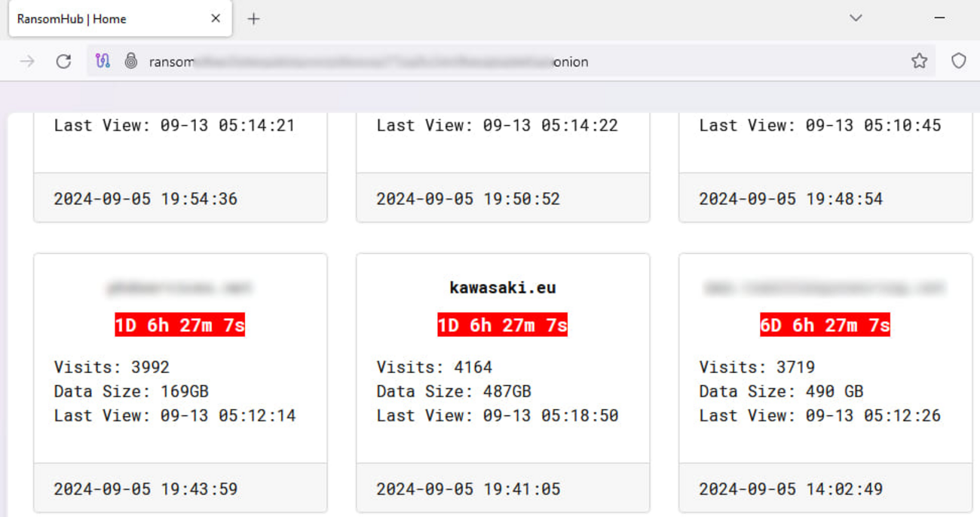Open a new browser tab
The height and width of the screenshot is (517, 980).
(x=253, y=19)
